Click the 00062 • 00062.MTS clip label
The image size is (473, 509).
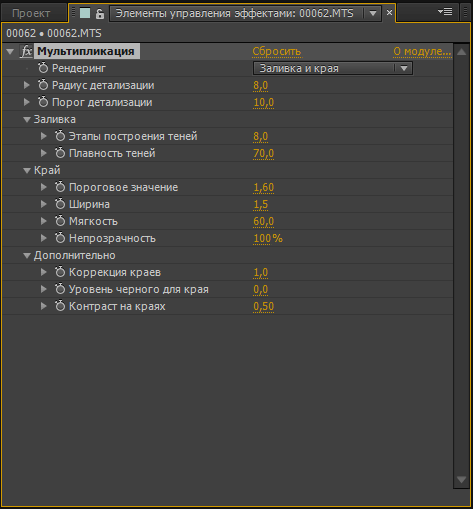coord(54,33)
